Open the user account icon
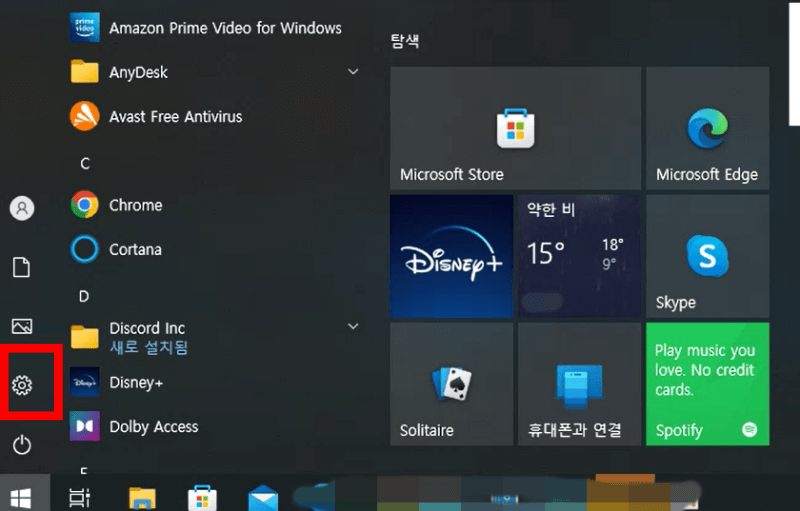This screenshot has height=511, width=800. point(22,208)
